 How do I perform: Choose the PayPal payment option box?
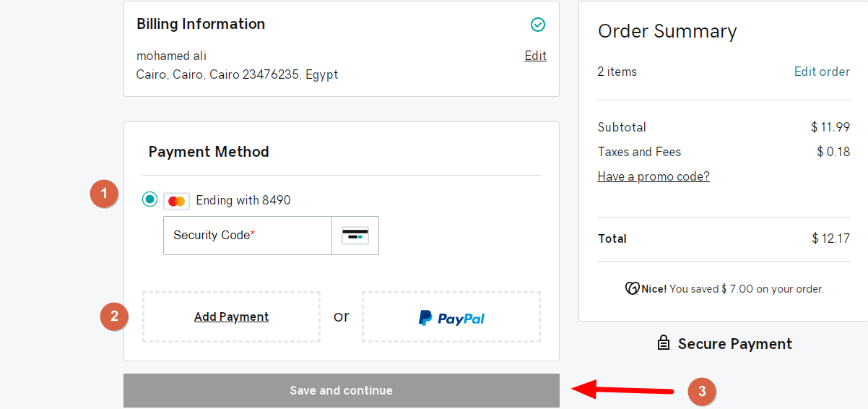tap(451, 317)
